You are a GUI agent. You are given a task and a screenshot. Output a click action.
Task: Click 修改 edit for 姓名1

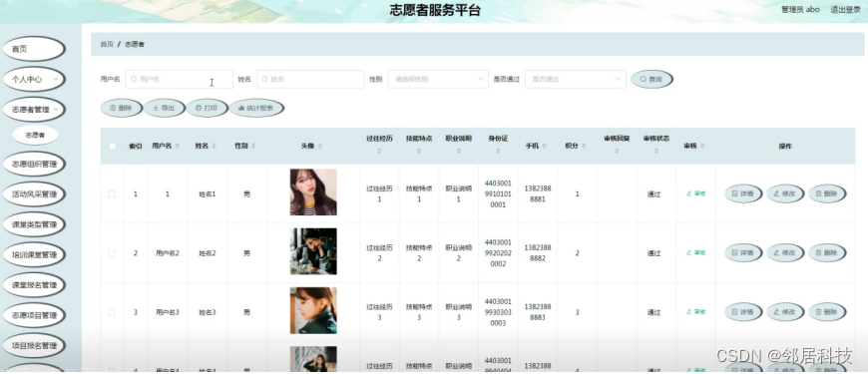coord(785,193)
